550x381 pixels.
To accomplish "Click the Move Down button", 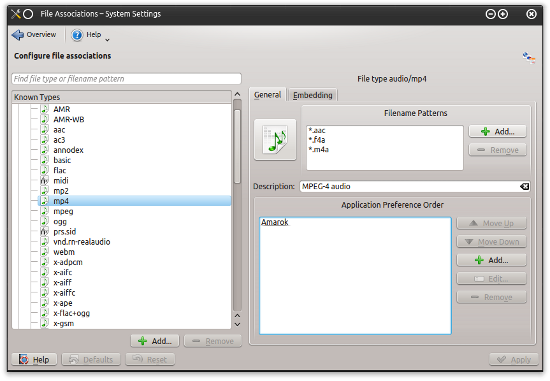I will [491, 242].
